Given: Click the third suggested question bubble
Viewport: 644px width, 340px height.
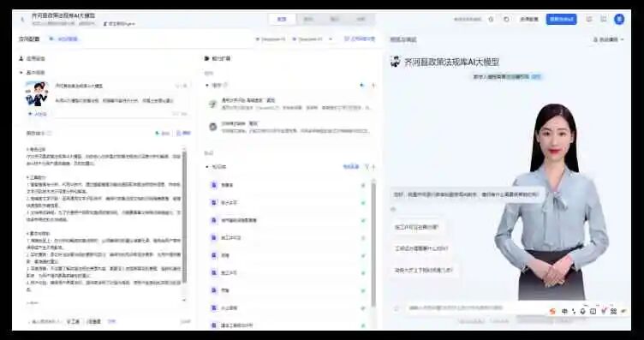Looking at the screenshot, I should 424,270.
